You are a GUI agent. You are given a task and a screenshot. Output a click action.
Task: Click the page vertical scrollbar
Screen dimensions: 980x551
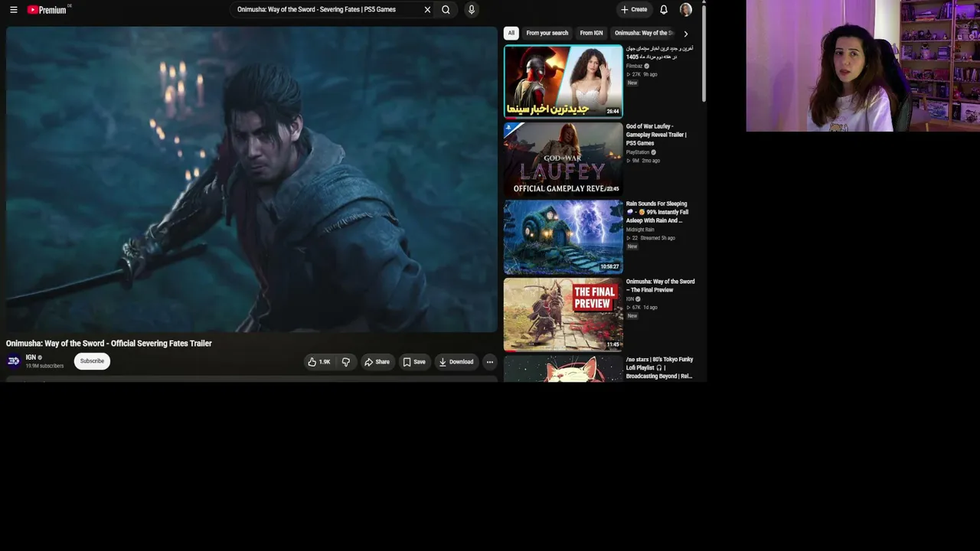704,54
